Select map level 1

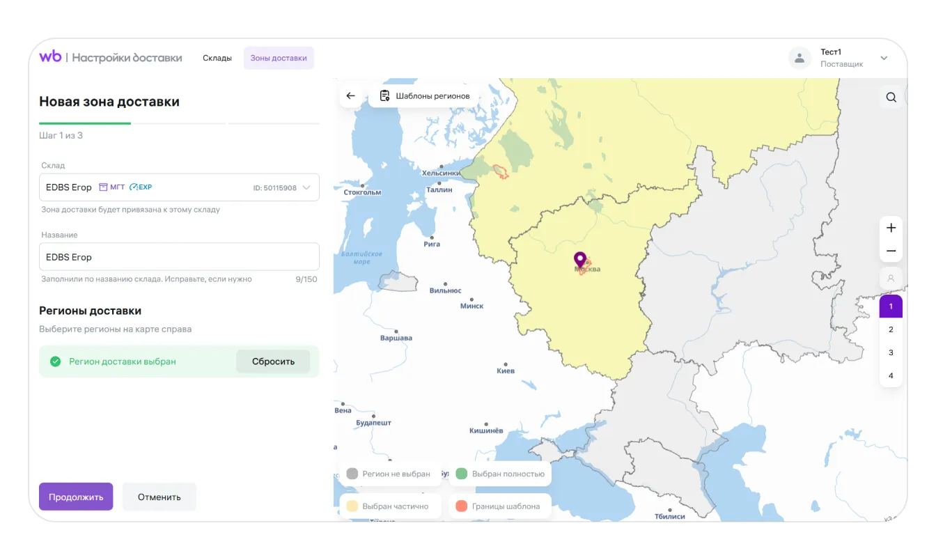coord(891,306)
